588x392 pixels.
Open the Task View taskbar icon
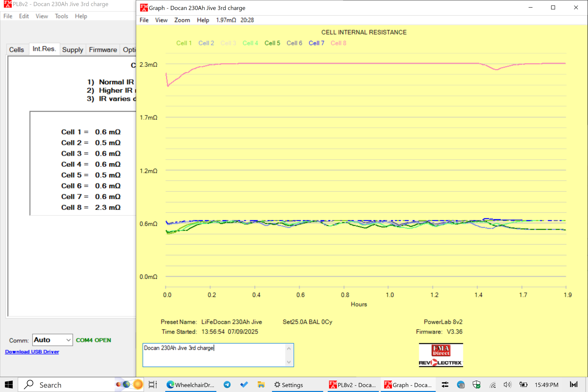coord(153,385)
